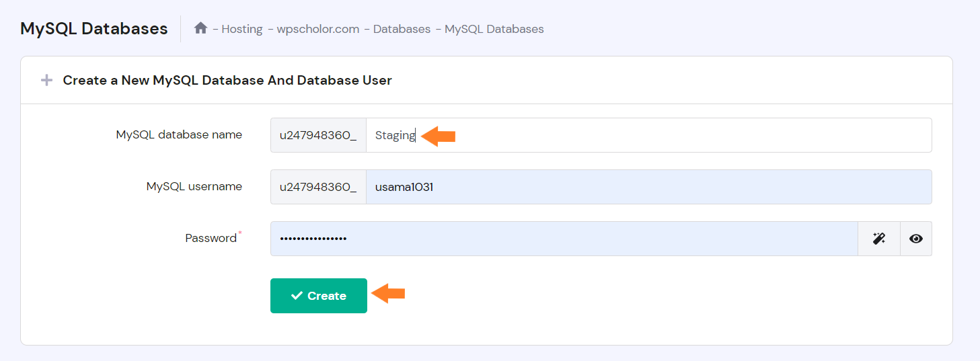Select the MySQL Databases breadcrumb item

[494, 29]
